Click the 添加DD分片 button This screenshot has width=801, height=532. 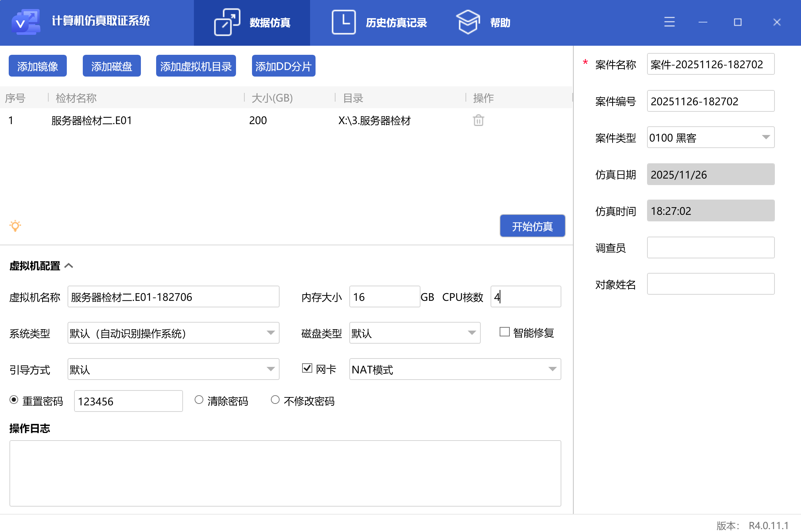point(284,66)
